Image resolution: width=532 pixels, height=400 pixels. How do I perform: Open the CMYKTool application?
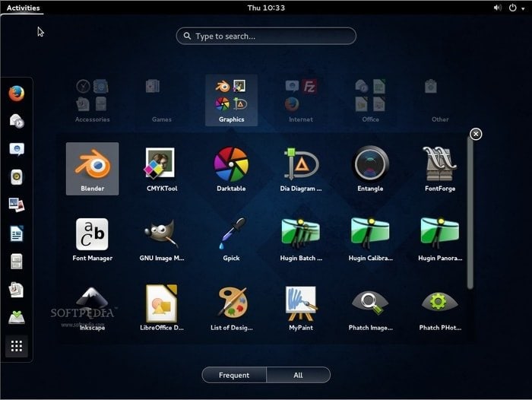tap(162, 169)
